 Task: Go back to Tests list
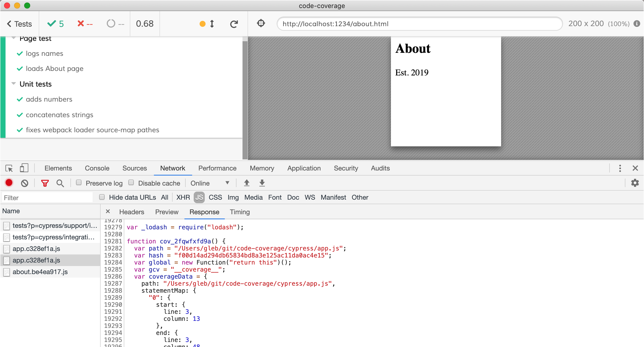click(x=19, y=24)
